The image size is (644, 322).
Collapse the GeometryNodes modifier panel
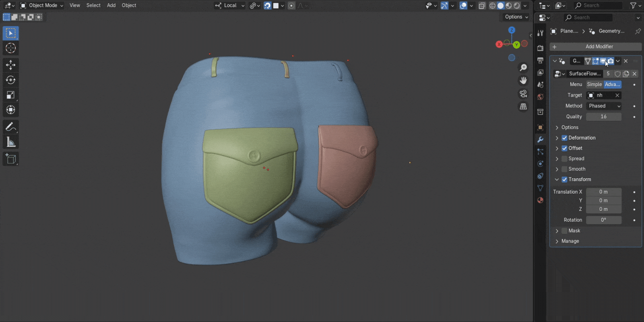[x=555, y=61]
